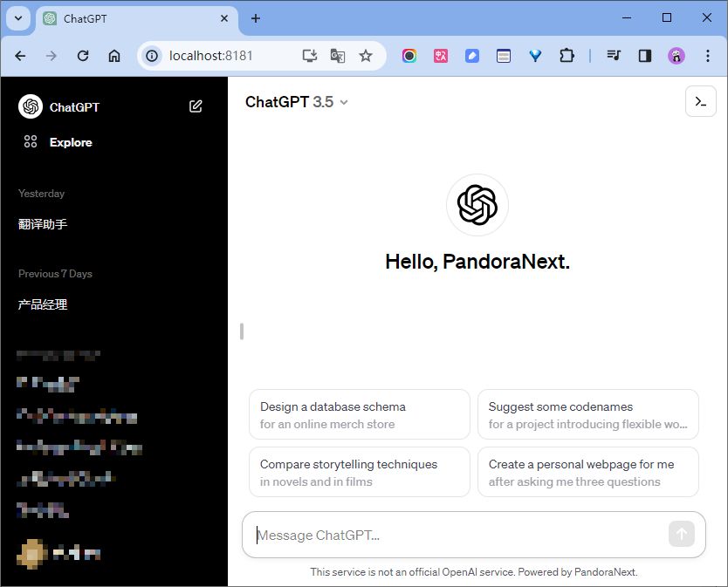
Task: Select Create a personal webpage suggestion
Action: click(587, 472)
